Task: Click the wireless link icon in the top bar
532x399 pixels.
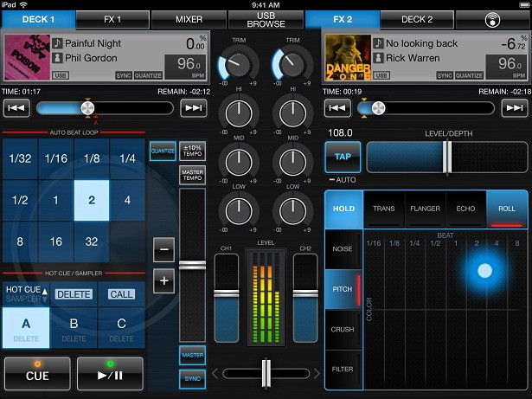Action: (493, 19)
